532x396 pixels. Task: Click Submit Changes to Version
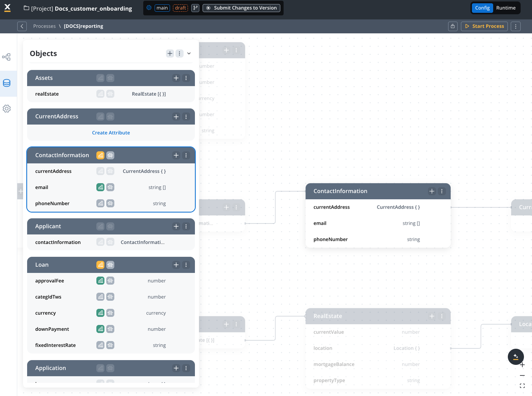coord(241,8)
